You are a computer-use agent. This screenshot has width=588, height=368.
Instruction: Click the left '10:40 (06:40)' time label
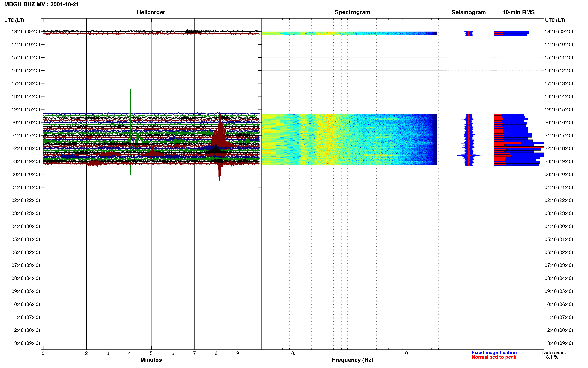pos(26,304)
